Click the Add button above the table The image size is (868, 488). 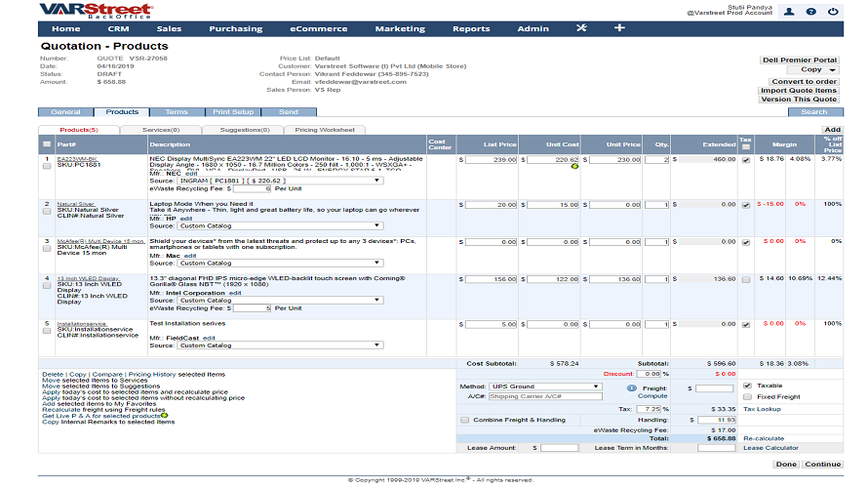[x=833, y=130]
